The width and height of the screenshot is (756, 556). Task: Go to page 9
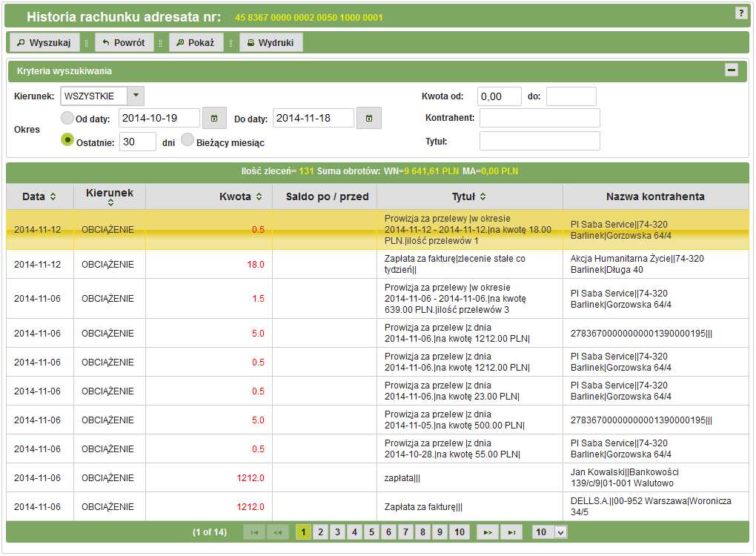coord(440,532)
